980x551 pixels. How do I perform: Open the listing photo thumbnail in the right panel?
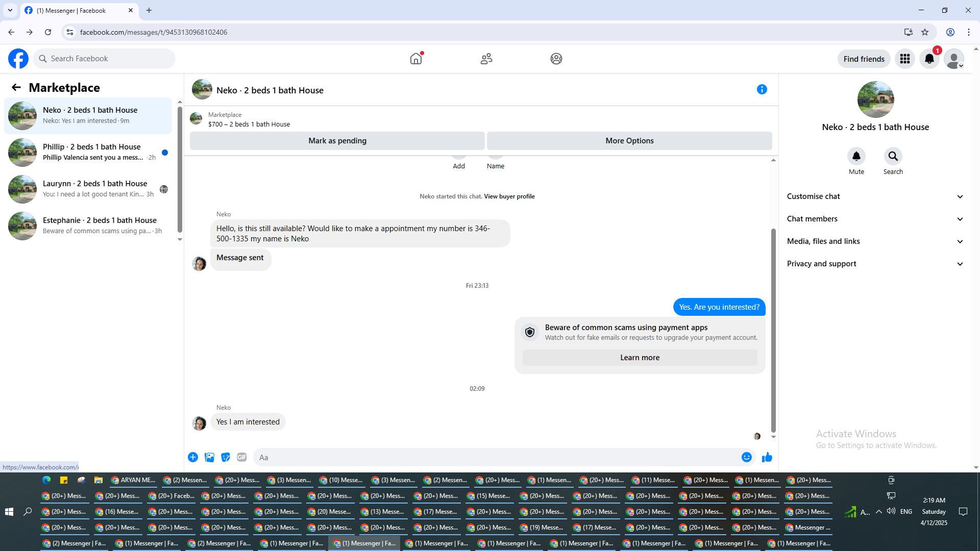[875, 99]
